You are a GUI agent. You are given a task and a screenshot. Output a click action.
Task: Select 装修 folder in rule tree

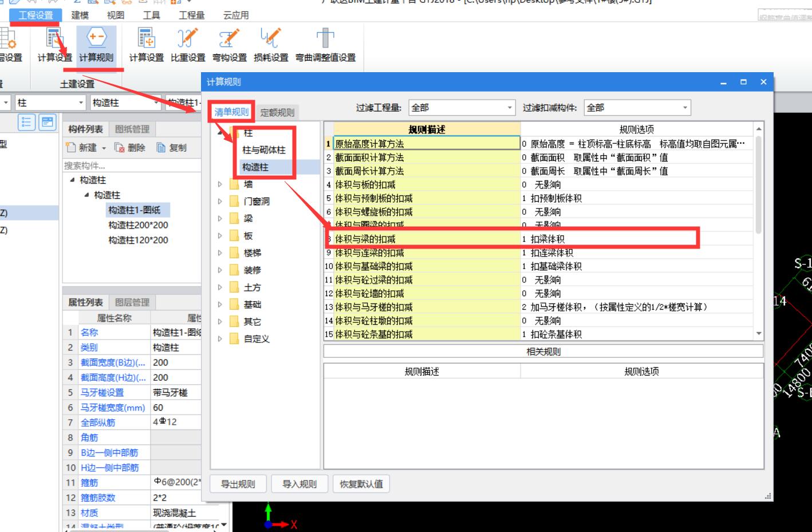tap(252, 270)
